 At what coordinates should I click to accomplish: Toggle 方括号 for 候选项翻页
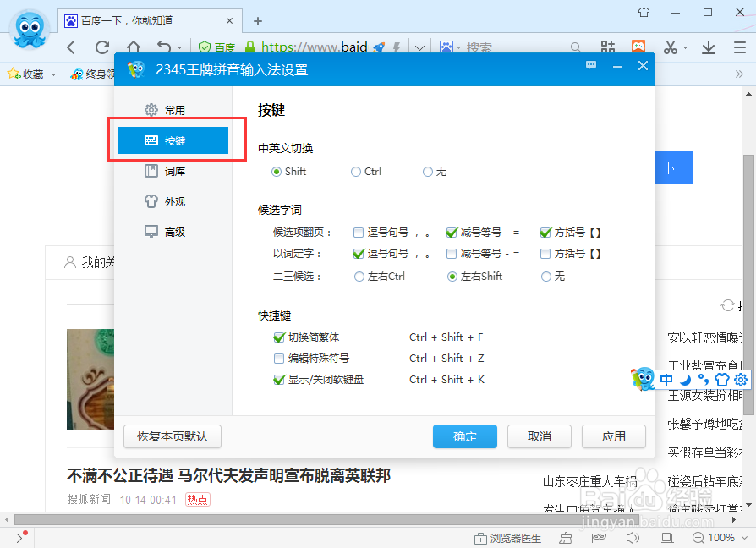point(545,233)
